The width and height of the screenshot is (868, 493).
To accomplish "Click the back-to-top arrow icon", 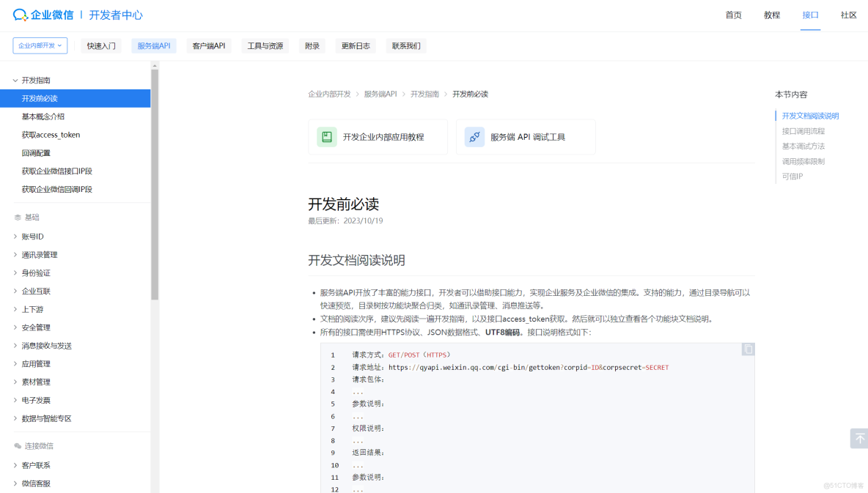I will 858,438.
